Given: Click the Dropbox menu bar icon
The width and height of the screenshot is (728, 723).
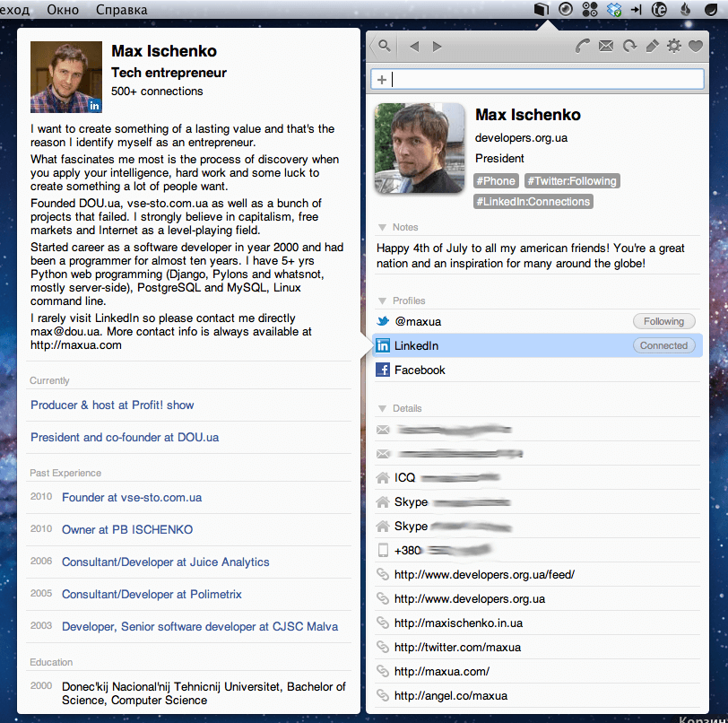Looking at the screenshot, I should [x=614, y=9].
